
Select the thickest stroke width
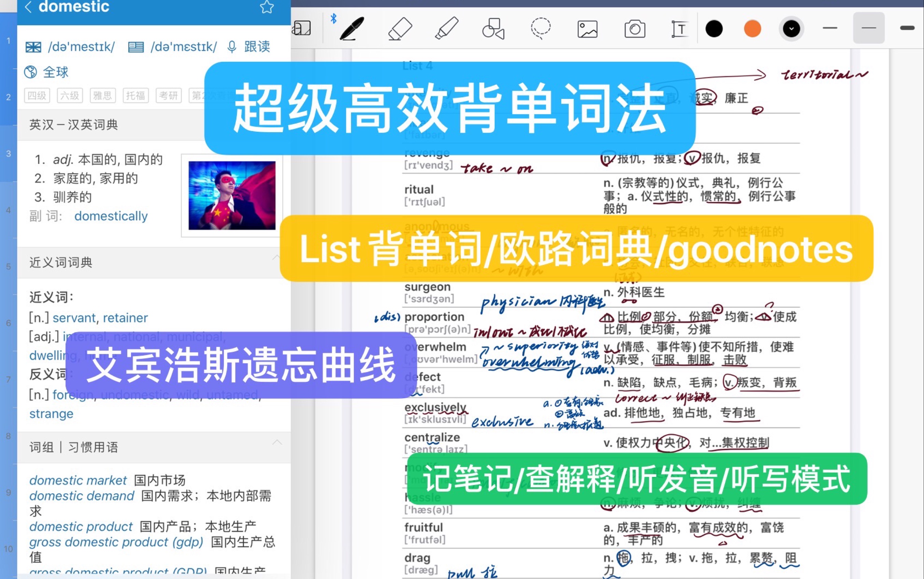point(907,28)
